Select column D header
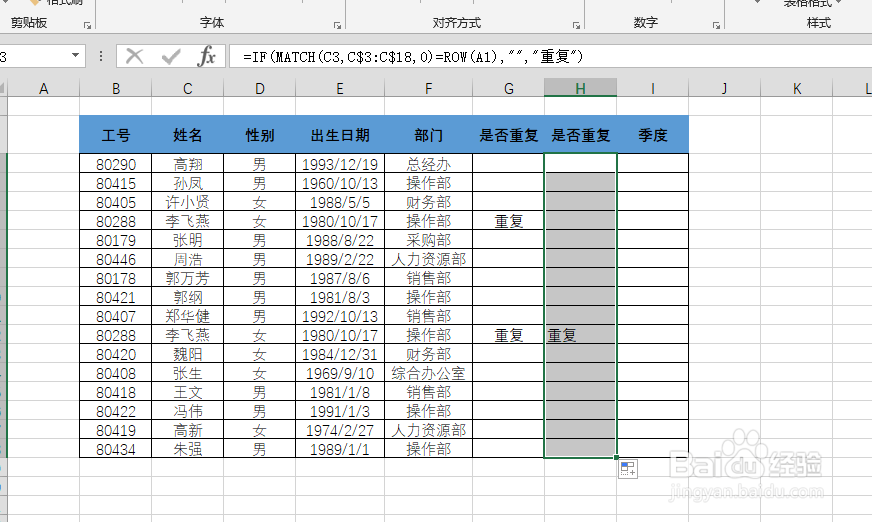This screenshot has height=522, width=872. [x=260, y=88]
